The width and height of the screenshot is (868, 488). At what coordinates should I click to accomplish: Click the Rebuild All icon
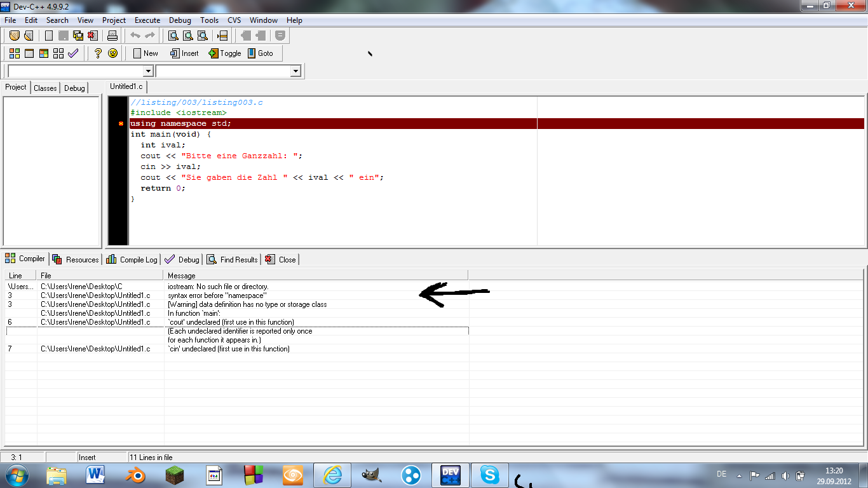(x=58, y=53)
